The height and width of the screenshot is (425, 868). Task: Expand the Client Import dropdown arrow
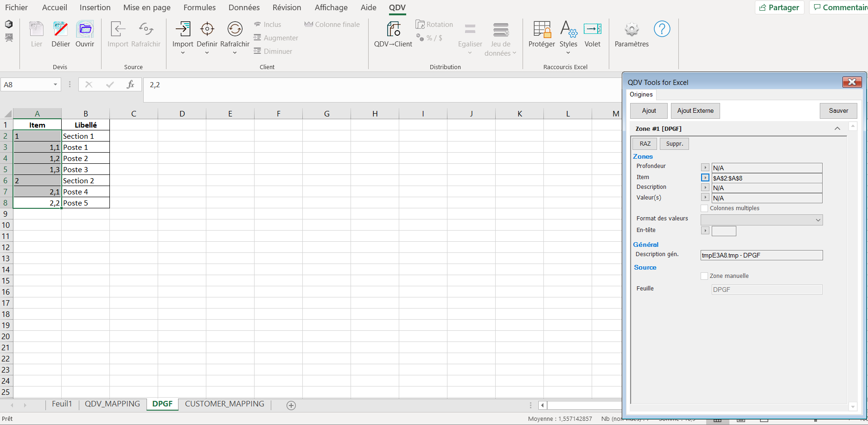pyautogui.click(x=183, y=53)
